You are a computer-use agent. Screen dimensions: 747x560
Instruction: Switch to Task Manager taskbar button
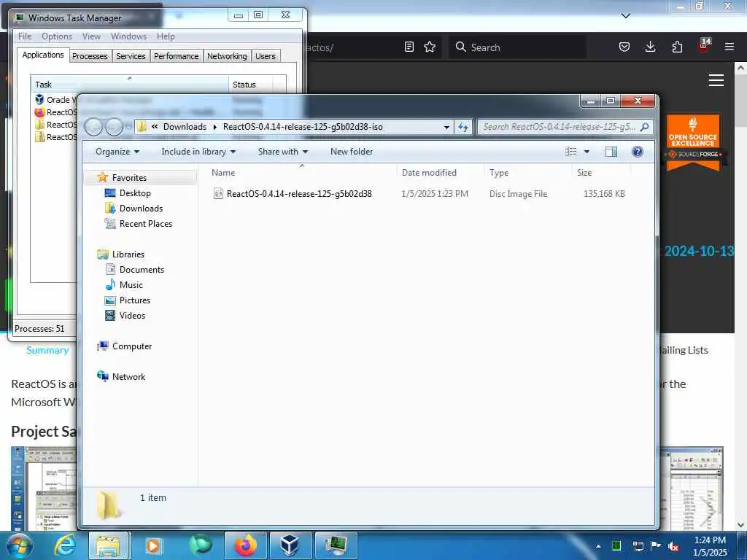[337, 545]
